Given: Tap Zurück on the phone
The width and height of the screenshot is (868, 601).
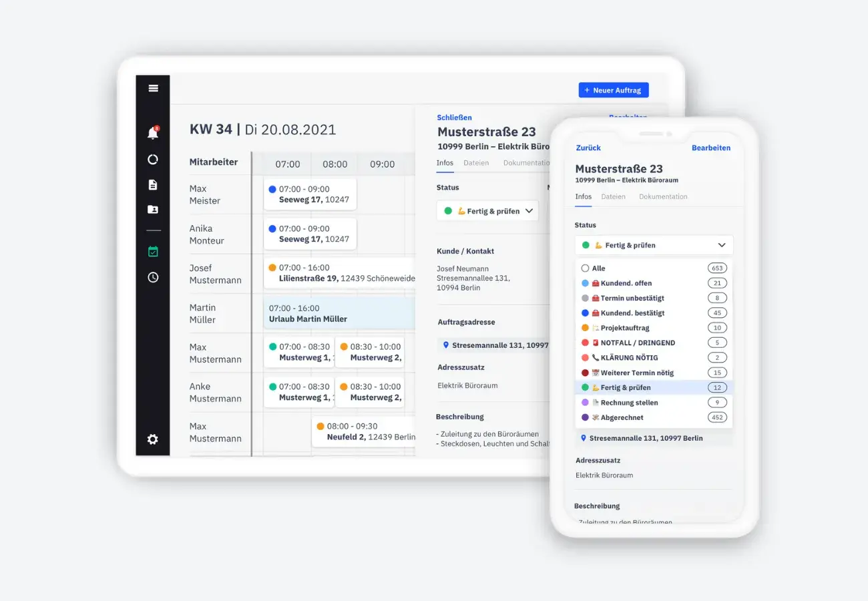Looking at the screenshot, I should [x=588, y=148].
